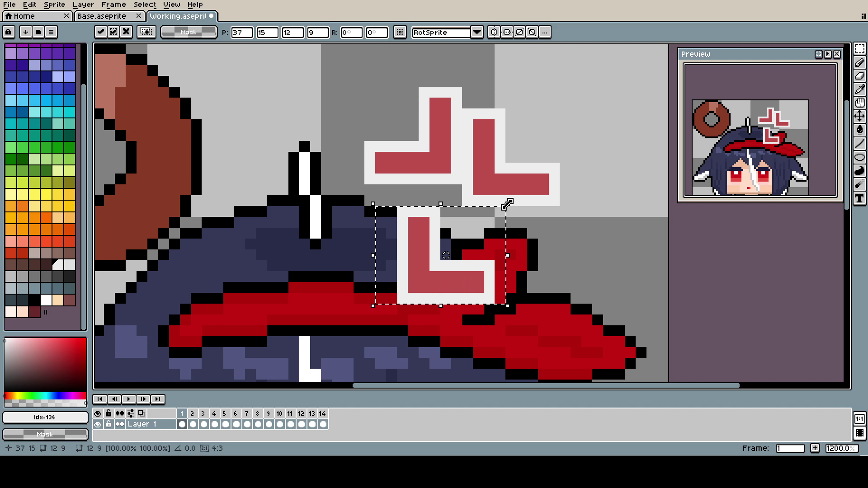Toggle Layer 1 lock icon
Screen dimensions: 868x488
[108, 424]
